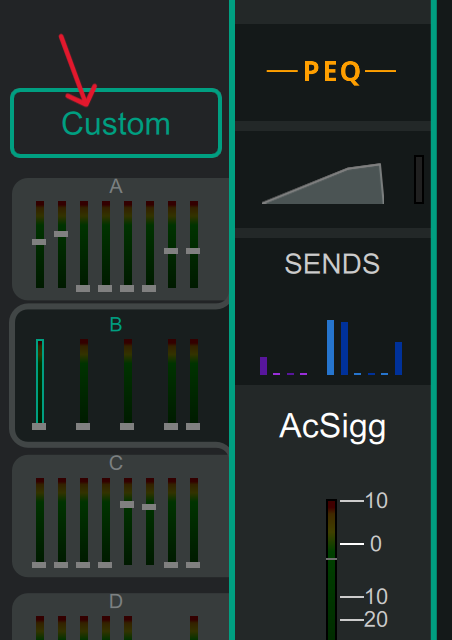Click the tallest light-blue send bar
452x640 pixels.
coord(330,347)
